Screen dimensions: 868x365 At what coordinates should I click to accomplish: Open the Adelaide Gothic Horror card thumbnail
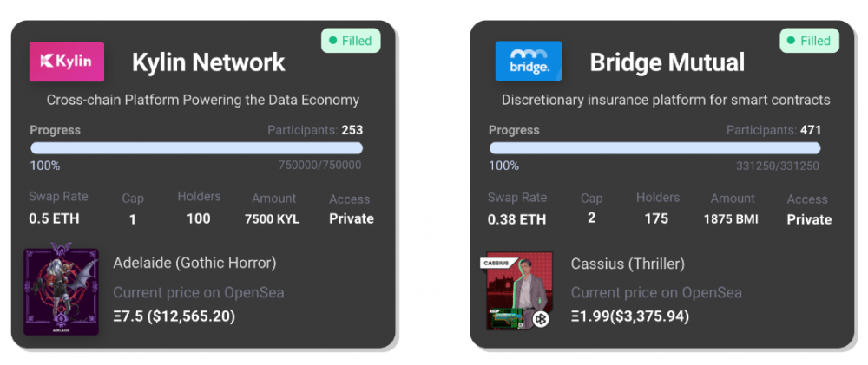click(62, 290)
